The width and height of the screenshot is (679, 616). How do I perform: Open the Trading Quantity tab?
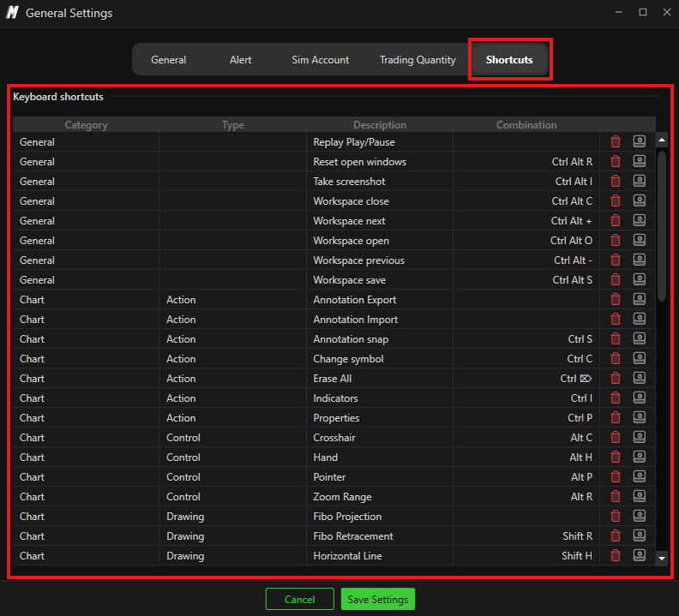(418, 60)
